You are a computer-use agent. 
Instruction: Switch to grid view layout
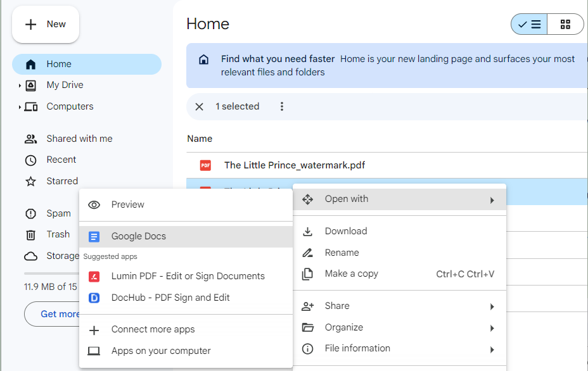[565, 24]
